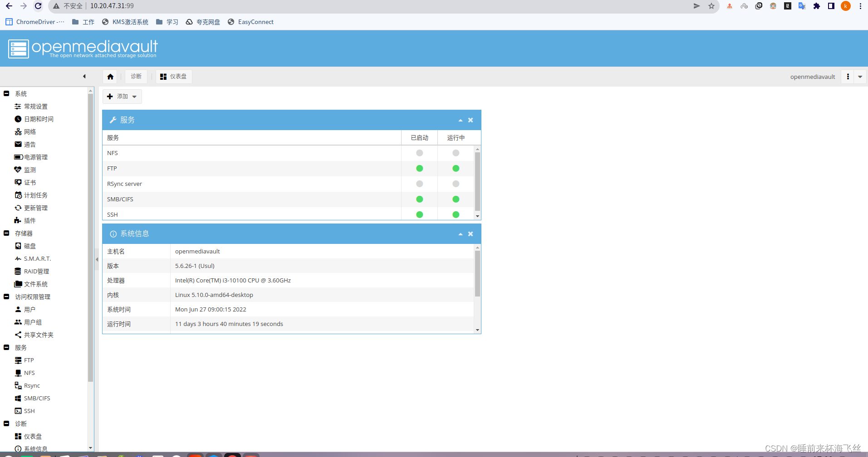Sort by 运行中 column header
Viewport: 868px width, 457px height.
point(456,138)
